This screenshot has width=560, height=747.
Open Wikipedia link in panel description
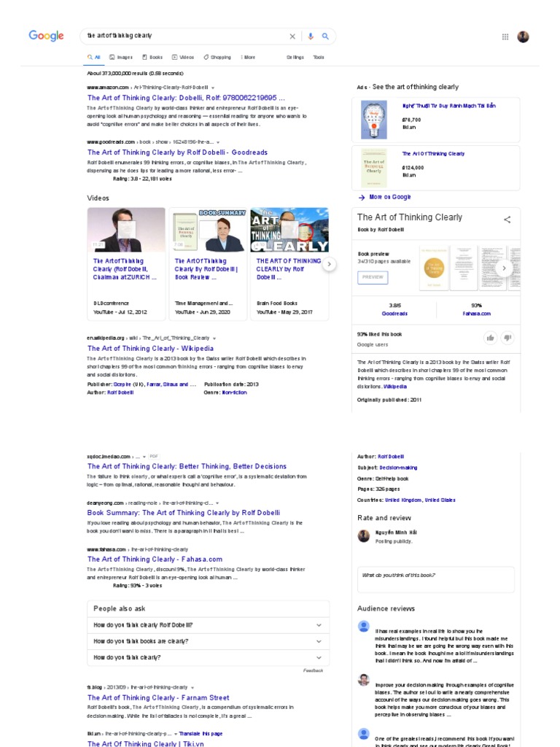[394, 387]
